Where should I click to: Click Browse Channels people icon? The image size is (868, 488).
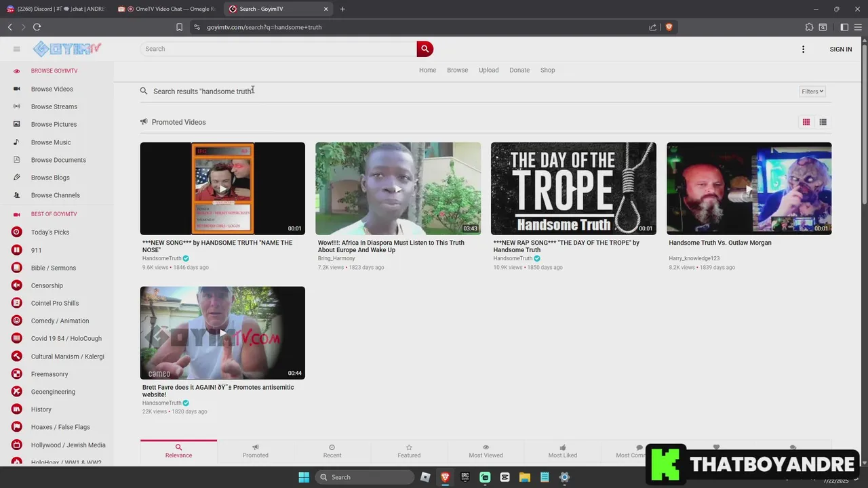[17, 195]
